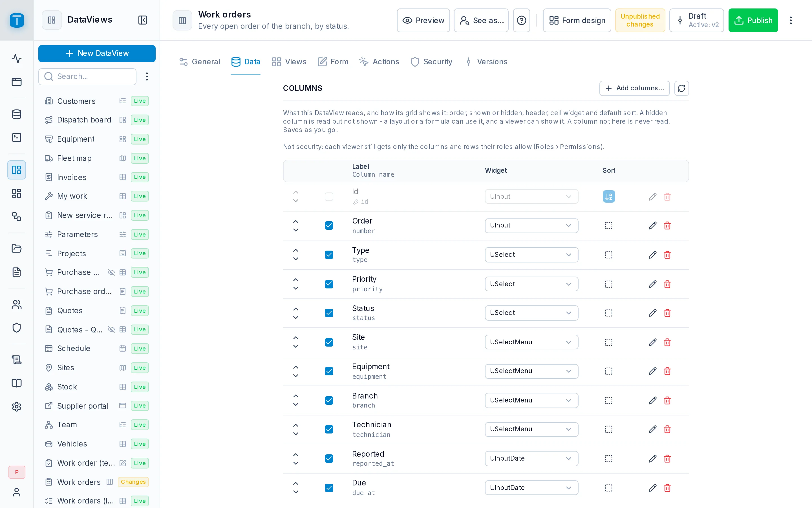Select the Schedule DataView
This screenshot has height=508, width=812.
point(97,349)
